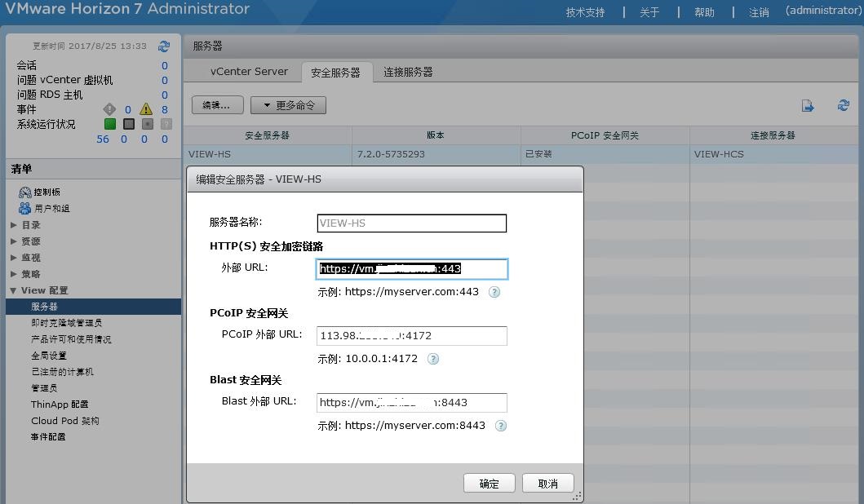Switch to the vCenter Server tab

point(249,72)
